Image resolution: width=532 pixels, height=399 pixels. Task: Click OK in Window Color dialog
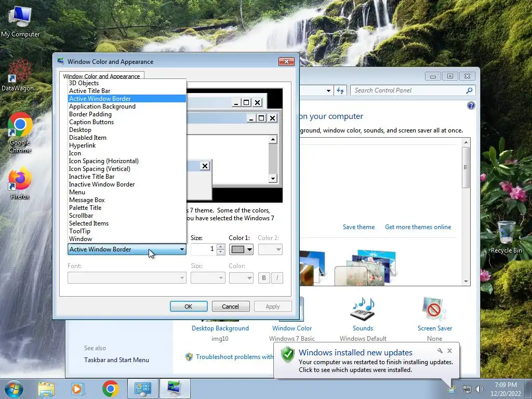tap(189, 307)
